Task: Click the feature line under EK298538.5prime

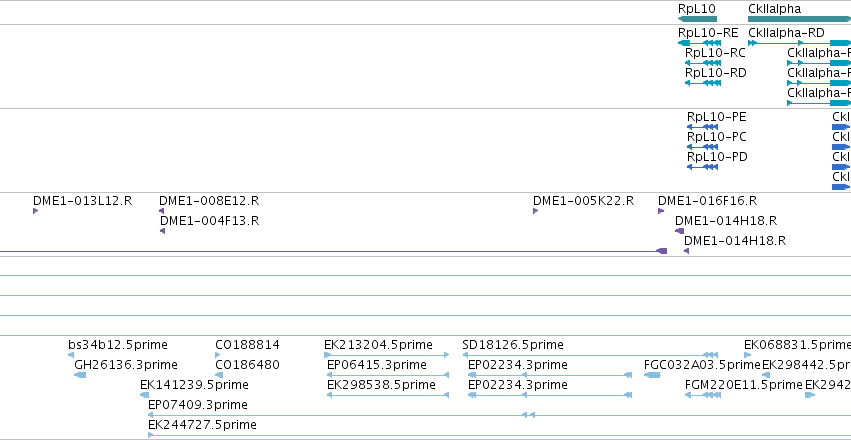Action: 388,395
